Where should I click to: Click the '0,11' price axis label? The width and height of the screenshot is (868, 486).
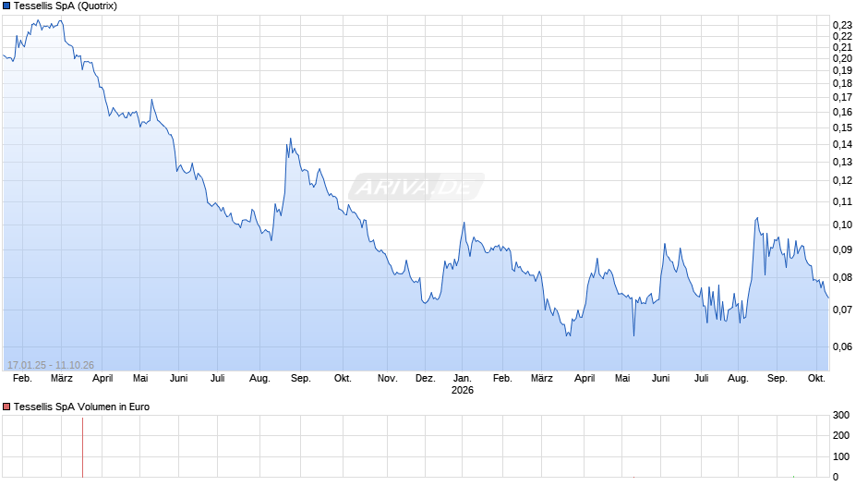click(842, 201)
